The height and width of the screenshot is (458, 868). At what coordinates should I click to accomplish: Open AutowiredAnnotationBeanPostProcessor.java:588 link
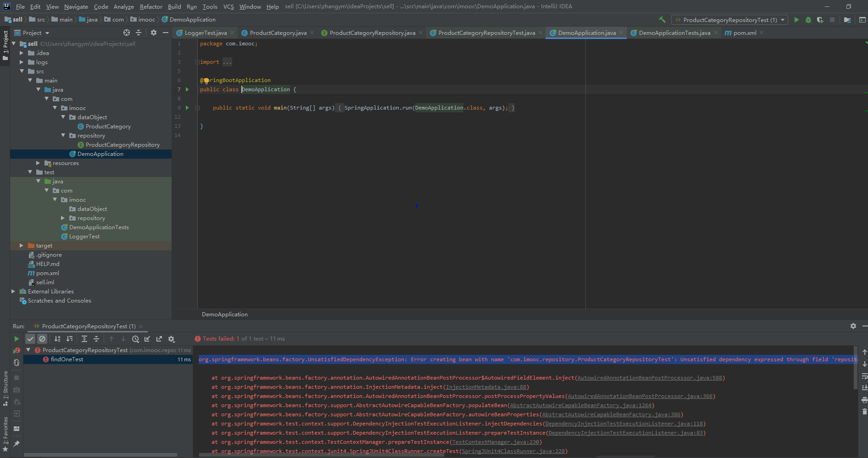pyautogui.click(x=650, y=378)
